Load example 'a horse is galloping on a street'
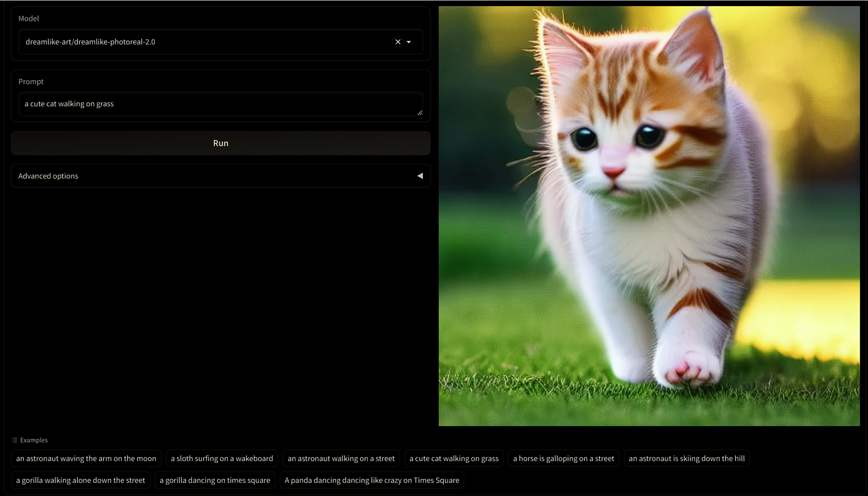Image resolution: width=868 pixels, height=496 pixels. click(x=563, y=458)
